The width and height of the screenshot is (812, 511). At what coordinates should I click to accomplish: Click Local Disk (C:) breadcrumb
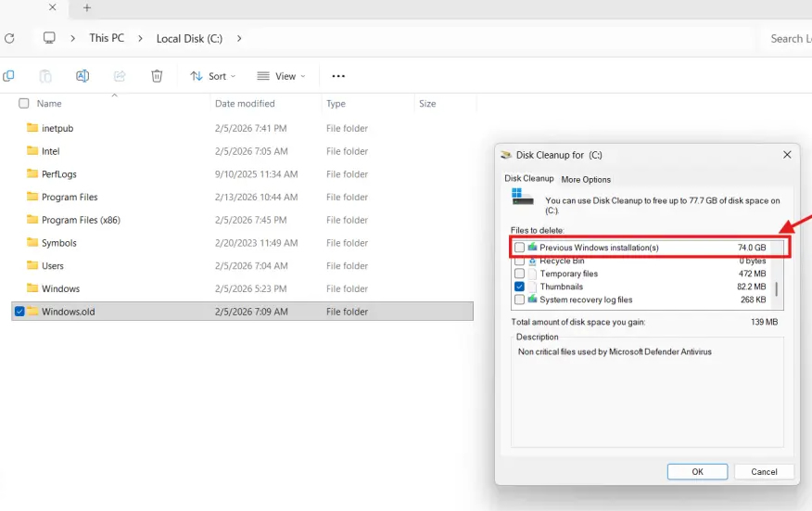coord(189,38)
